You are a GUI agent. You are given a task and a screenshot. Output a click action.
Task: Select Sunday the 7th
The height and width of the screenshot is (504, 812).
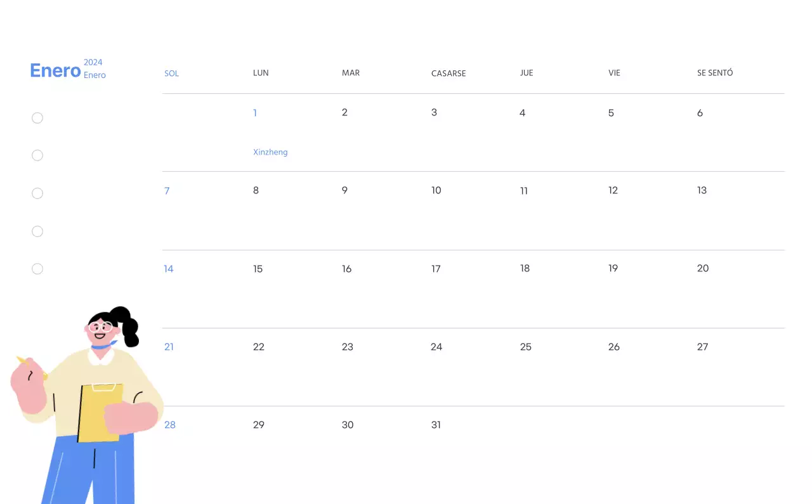(x=167, y=191)
